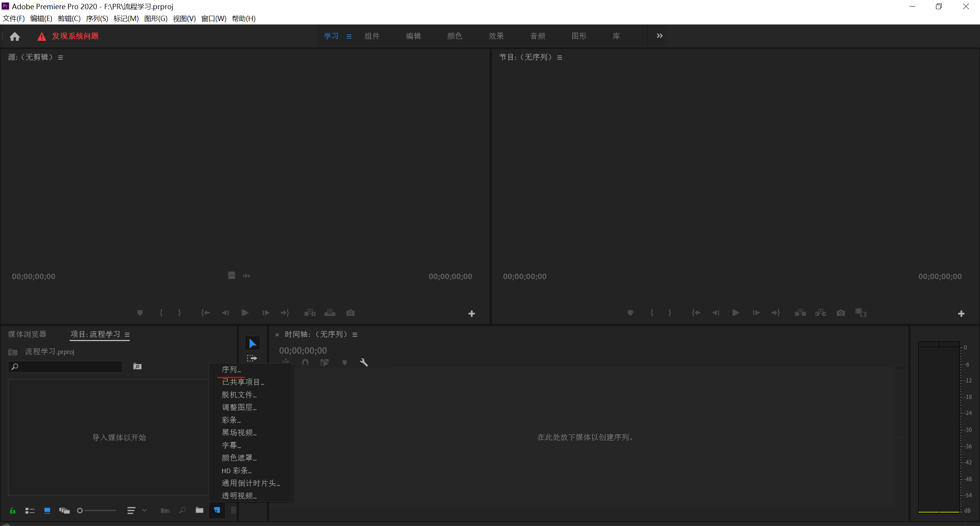Viewport: 980px width, 526px height.
Task: Click into the project search field
Action: pos(65,367)
